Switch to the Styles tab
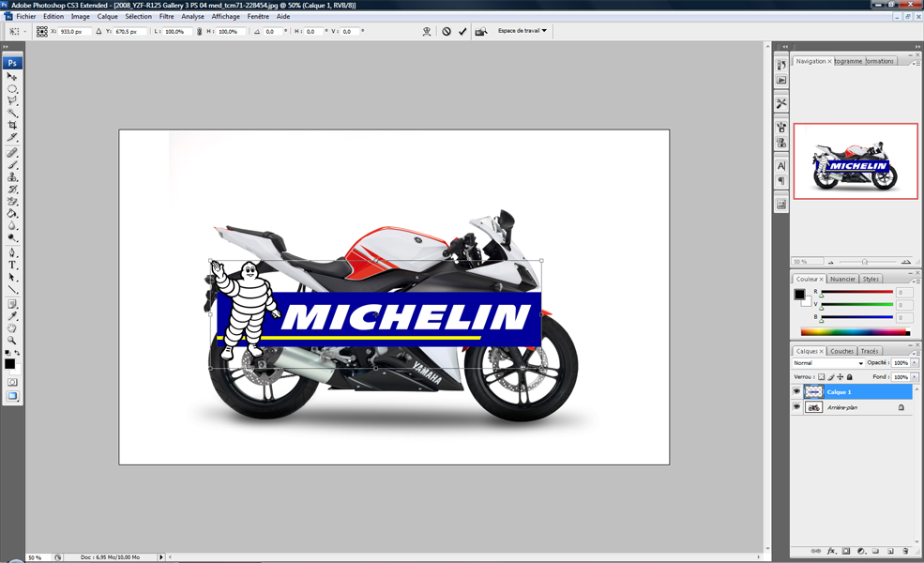The height and width of the screenshot is (563, 924). pyautogui.click(x=871, y=279)
